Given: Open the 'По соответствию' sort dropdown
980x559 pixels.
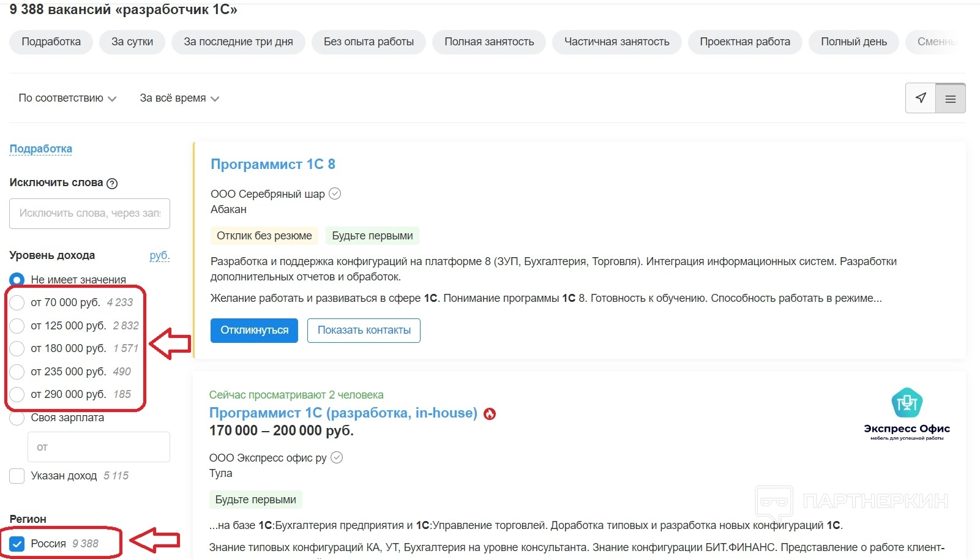Looking at the screenshot, I should click(67, 98).
